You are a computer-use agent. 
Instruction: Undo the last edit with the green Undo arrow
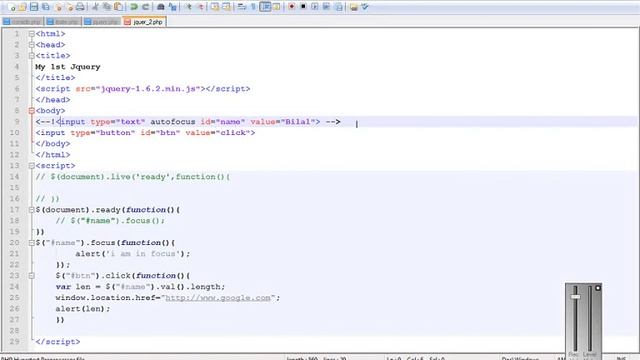(133, 7)
